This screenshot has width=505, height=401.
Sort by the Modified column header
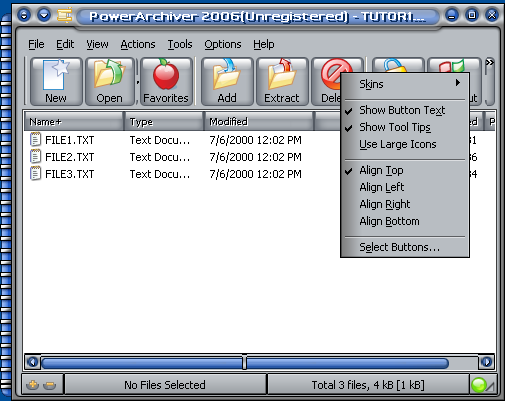click(x=259, y=122)
